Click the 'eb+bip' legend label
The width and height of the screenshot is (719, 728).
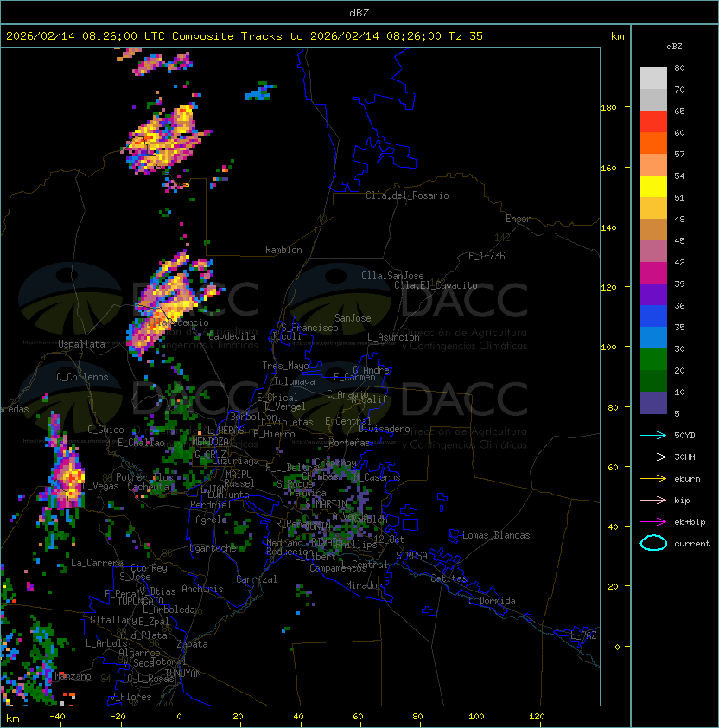coord(690,522)
